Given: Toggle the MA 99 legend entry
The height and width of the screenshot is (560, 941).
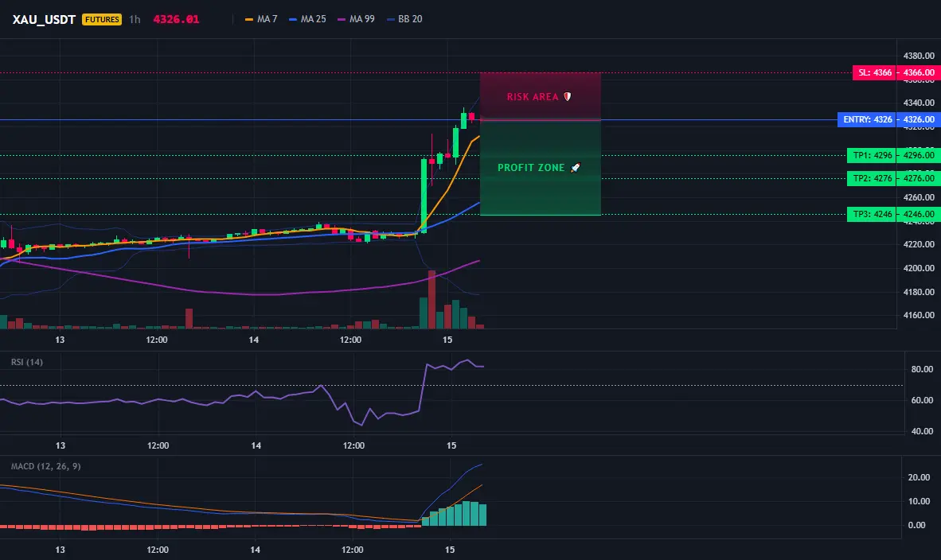Looking at the screenshot, I should pyautogui.click(x=357, y=19).
